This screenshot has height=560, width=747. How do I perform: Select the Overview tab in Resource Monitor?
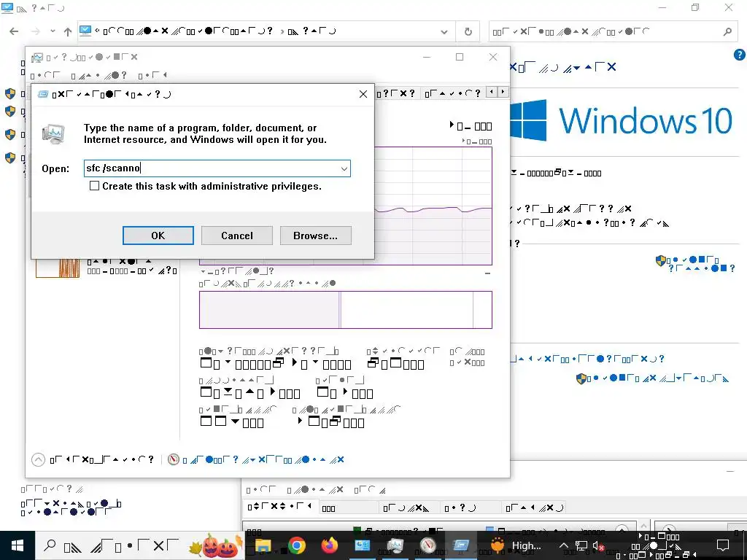[281, 507]
